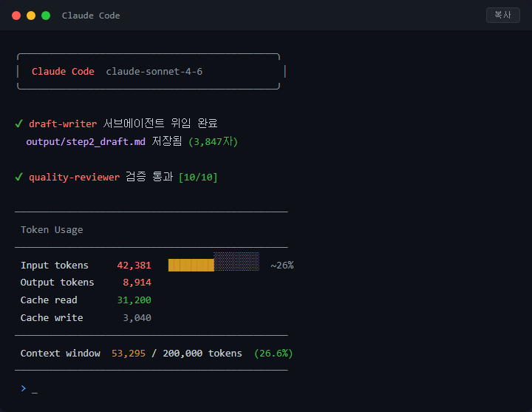532x412 pixels.
Task: Click the "42,381" input token value
Action: click(x=134, y=266)
